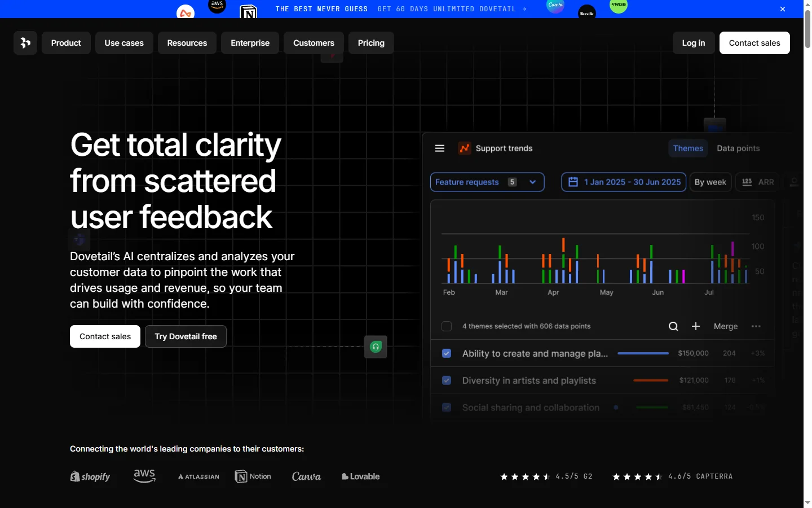Click the Dovetail logo home icon
The height and width of the screenshot is (508, 812).
pyautogui.click(x=25, y=43)
